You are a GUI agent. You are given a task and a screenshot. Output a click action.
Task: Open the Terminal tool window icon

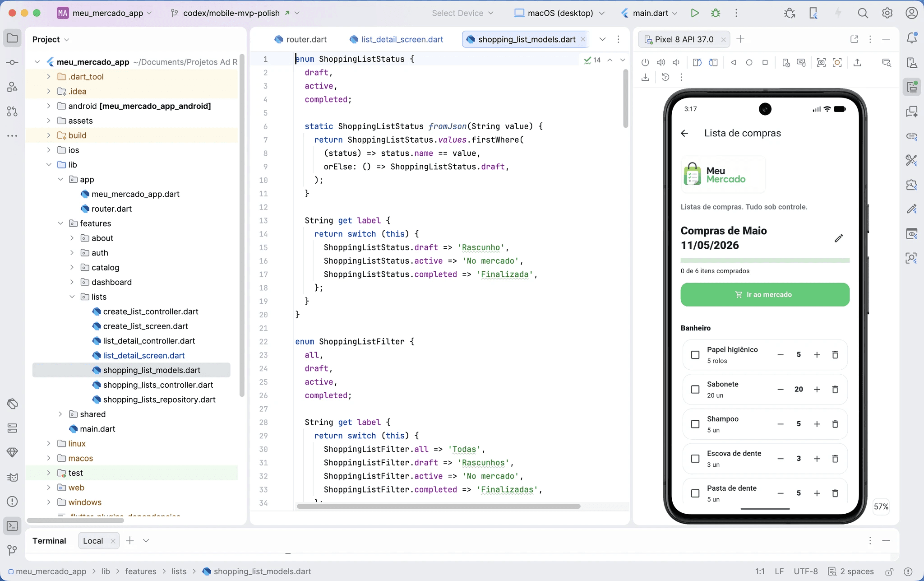click(x=13, y=526)
